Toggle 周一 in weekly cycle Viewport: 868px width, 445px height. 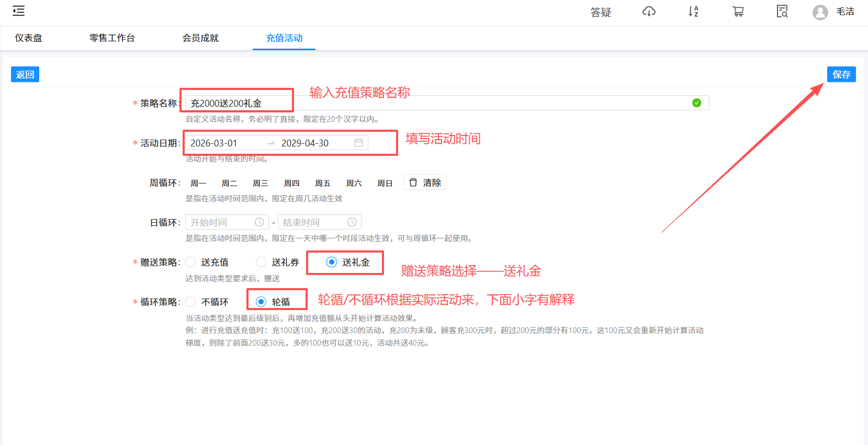tap(198, 183)
